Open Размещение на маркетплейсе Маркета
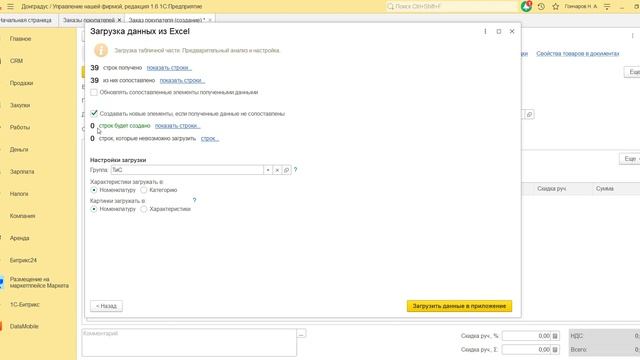This screenshot has height=360, width=640. [39, 282]
